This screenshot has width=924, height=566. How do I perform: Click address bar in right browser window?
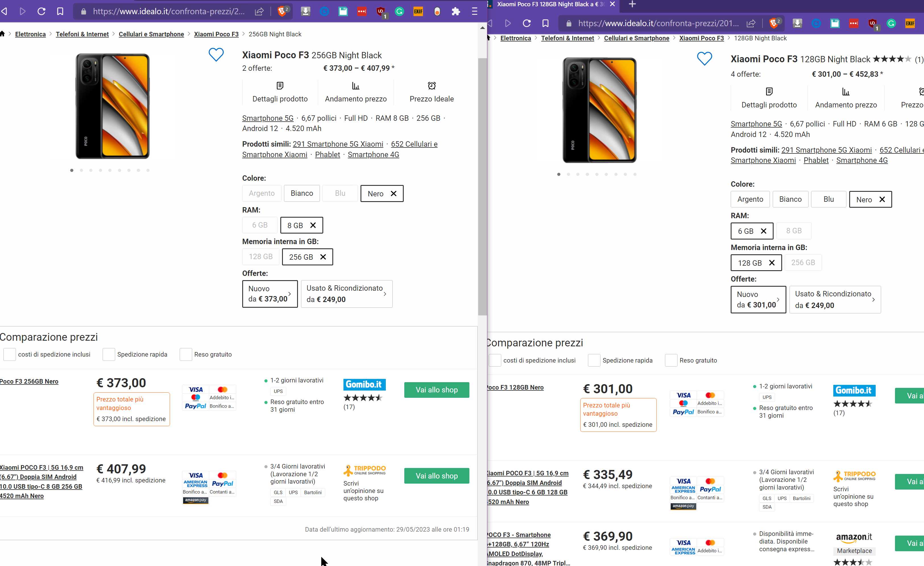(x=658, y=23)
